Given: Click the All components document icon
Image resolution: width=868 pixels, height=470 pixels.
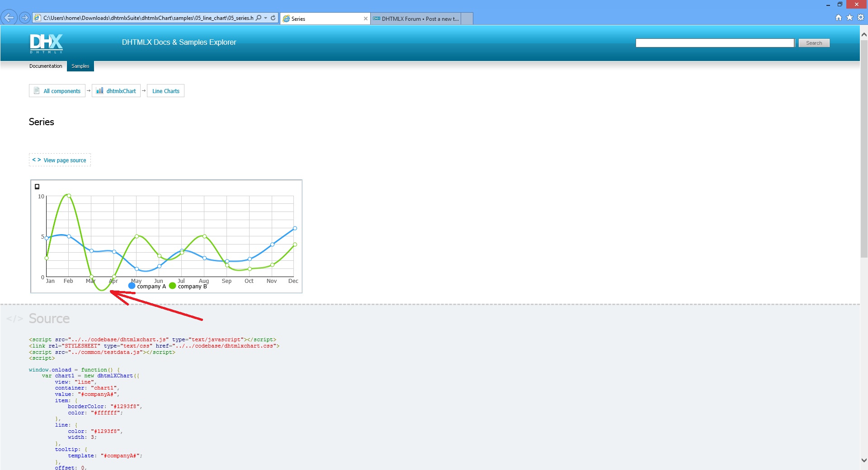Looking at the screenshot, I should [37, 91].
